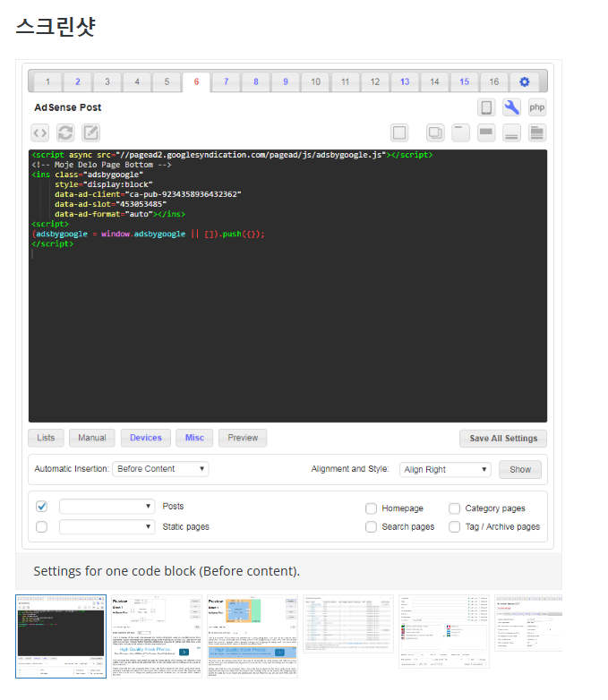Click the Devices button
Image resolution: width=608 pixels, height=700 pixels.
[x=146, y=438]
